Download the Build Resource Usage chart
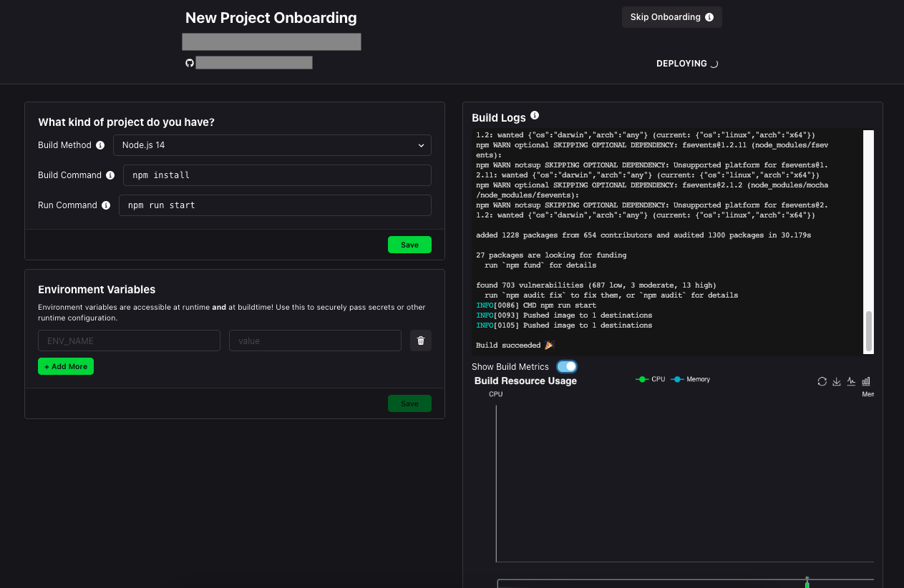Image resolution: width=904 pixels, height=588 pixels. (837, 381)
